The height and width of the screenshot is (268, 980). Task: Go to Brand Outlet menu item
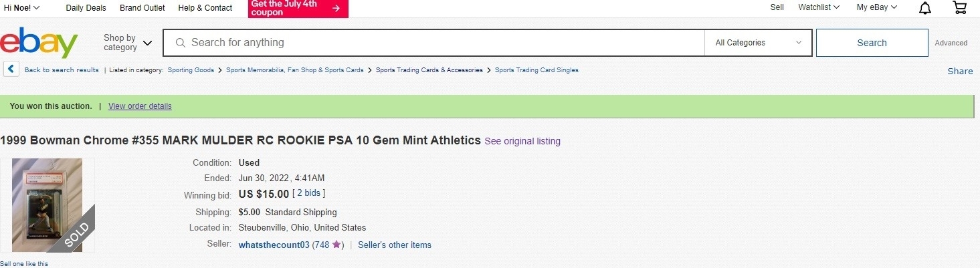(x=142, y=8)
